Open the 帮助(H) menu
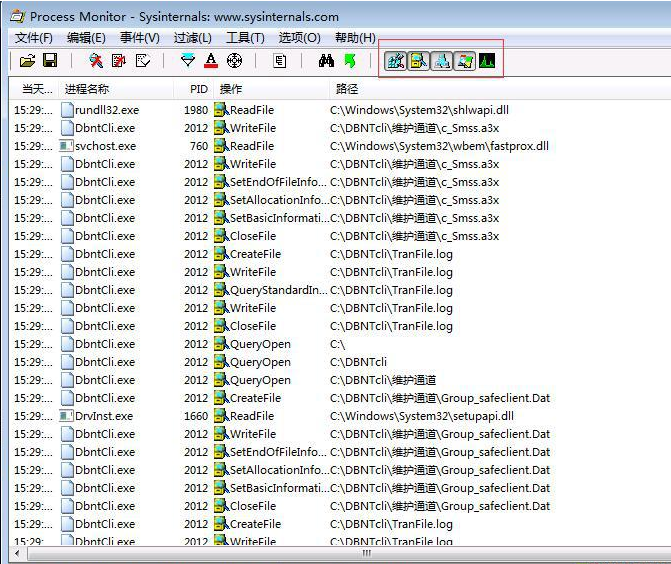 pyautogui.click(x=355, y=38)
